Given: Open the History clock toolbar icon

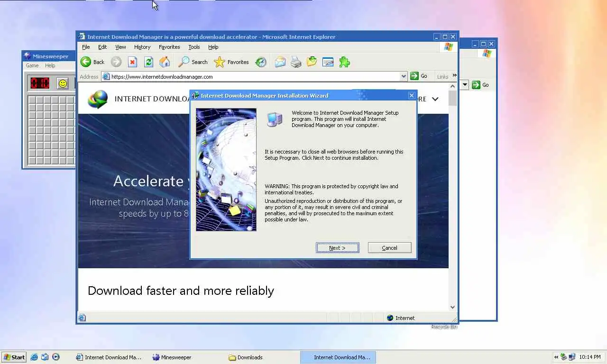Looking at the screenshot, I should point(261,62).
